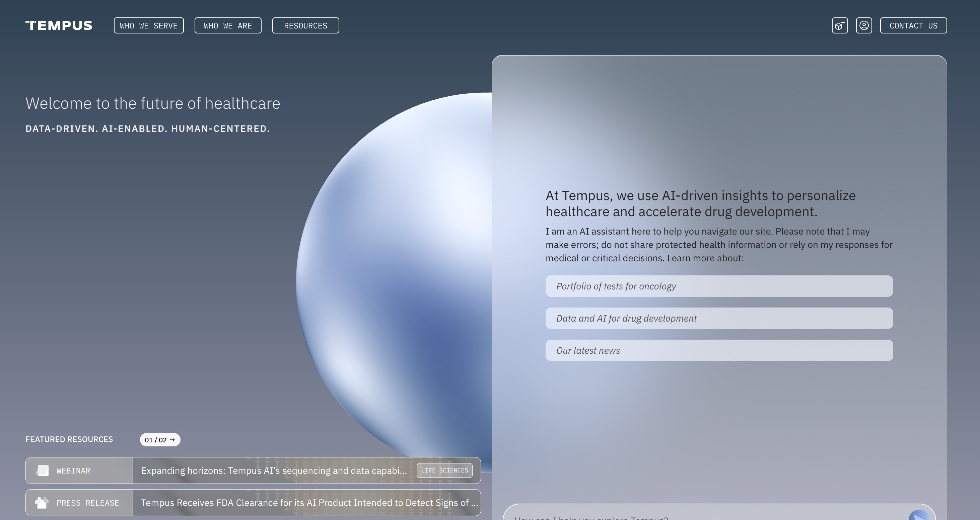Click the Webinar icon in featured resources
The image size is (980, 520).
[43, 470]
